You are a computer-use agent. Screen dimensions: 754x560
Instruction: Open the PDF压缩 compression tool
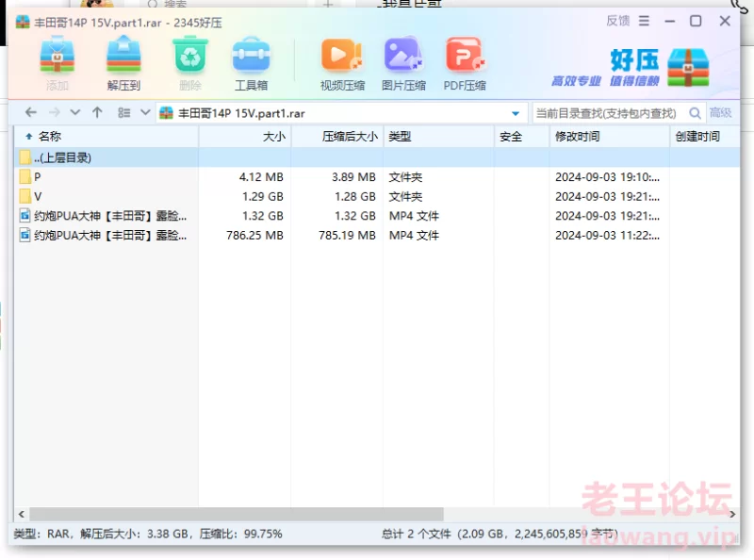click(465, 63)
